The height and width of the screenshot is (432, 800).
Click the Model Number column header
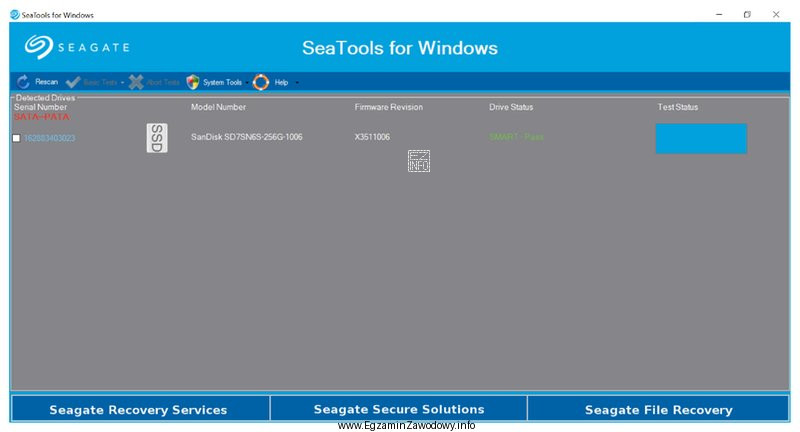(218, 107)
